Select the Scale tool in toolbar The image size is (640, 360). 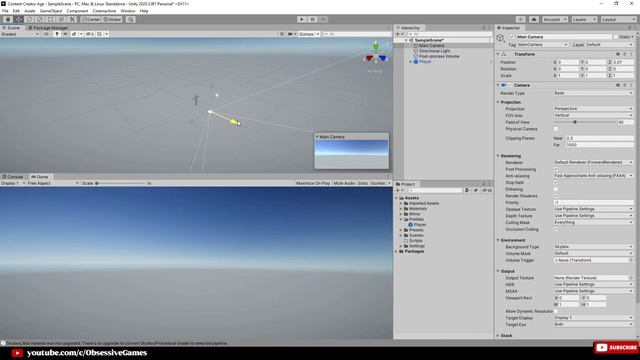point(40,19)
